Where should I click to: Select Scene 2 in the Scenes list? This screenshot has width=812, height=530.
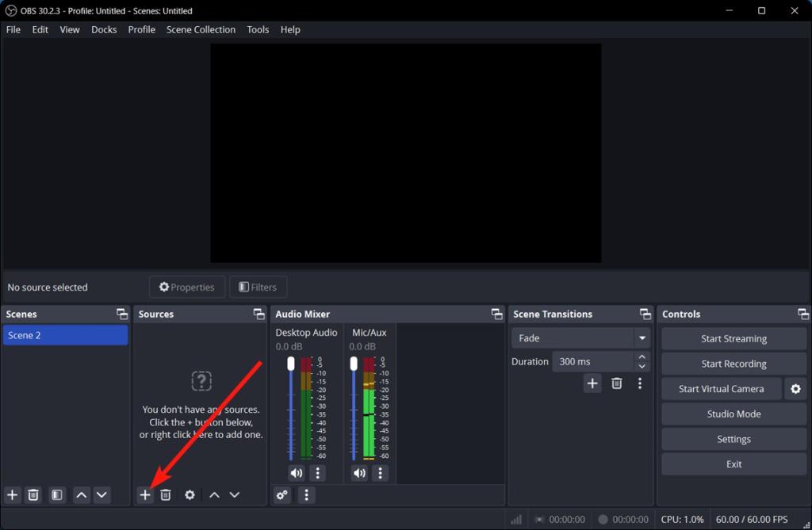pyautogui.click(x=65, y=334)
